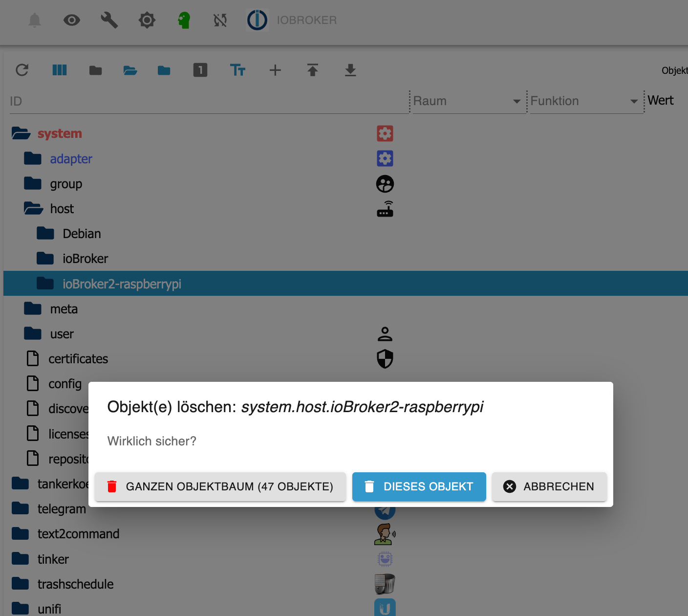This screenshot has width=688, height=616.
Task: Expand the adapter folder
Action: coord(33,158)
